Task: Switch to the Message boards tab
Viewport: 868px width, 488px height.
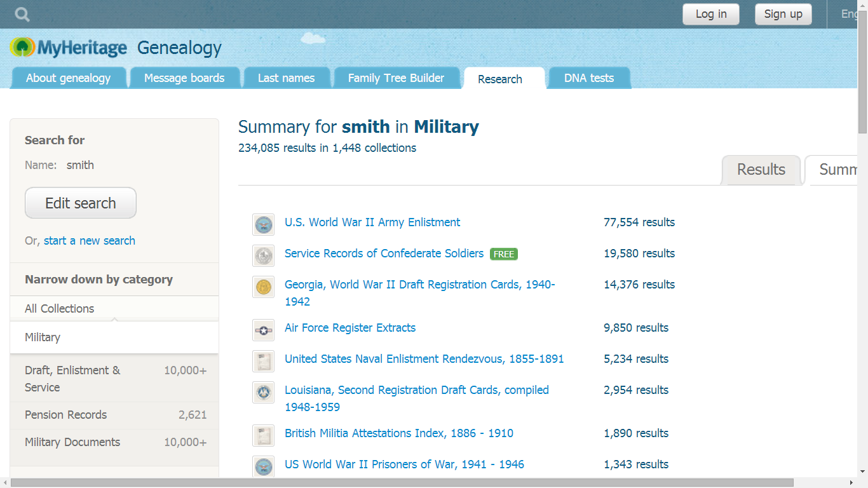Action: point(184,78)
